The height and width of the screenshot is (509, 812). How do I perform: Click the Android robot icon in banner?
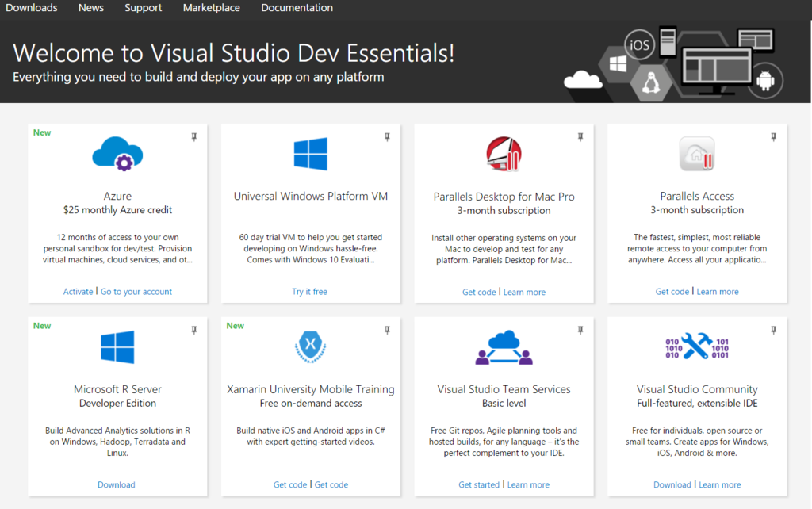click(x=765, y=80)
